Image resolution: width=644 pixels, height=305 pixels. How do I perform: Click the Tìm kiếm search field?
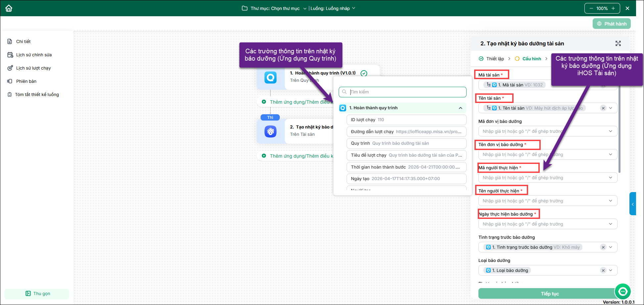coord(406,92)
